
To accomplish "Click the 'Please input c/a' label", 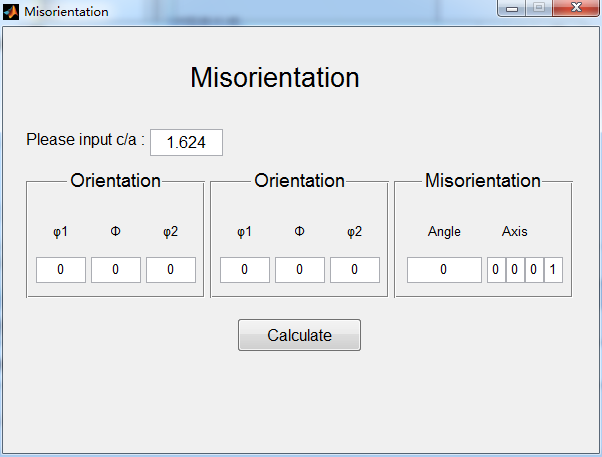I will (x=85, y=140).
